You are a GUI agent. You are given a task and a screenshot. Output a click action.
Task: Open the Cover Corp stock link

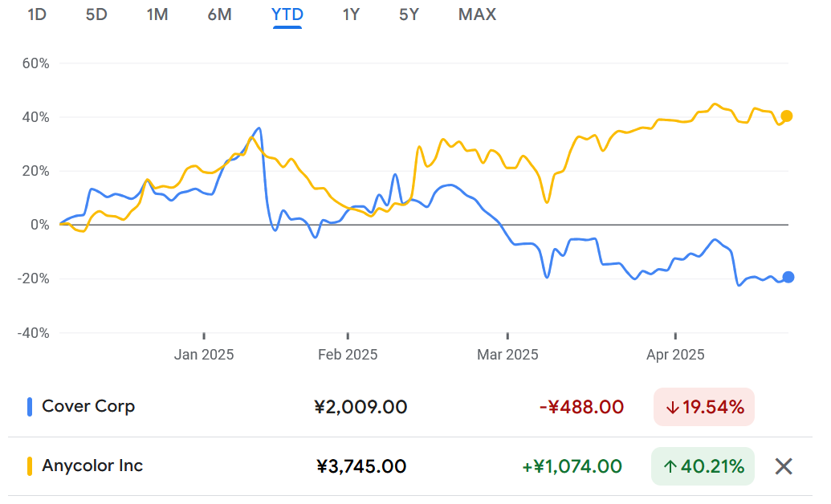88,406
